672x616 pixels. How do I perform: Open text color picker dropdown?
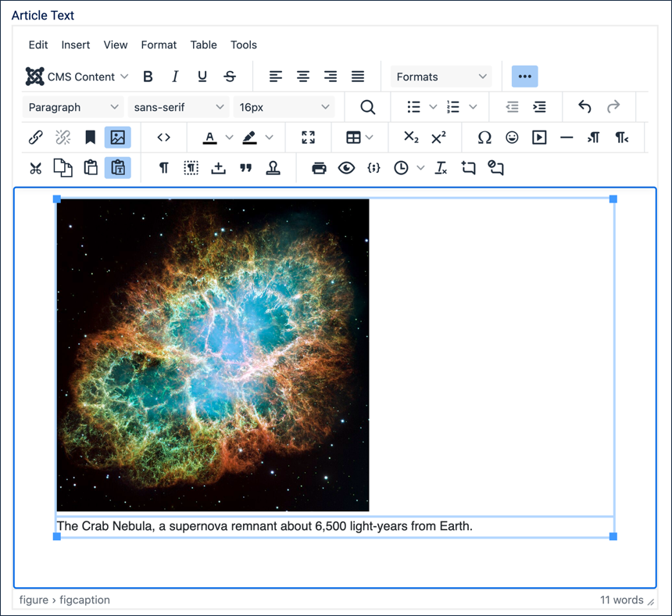(229, 138)
